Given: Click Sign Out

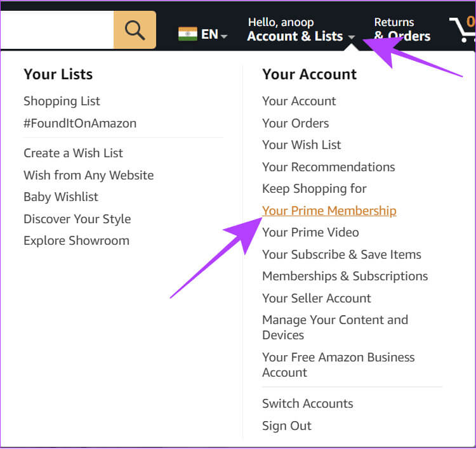Looking at the screenshot, I should [287, 426].
